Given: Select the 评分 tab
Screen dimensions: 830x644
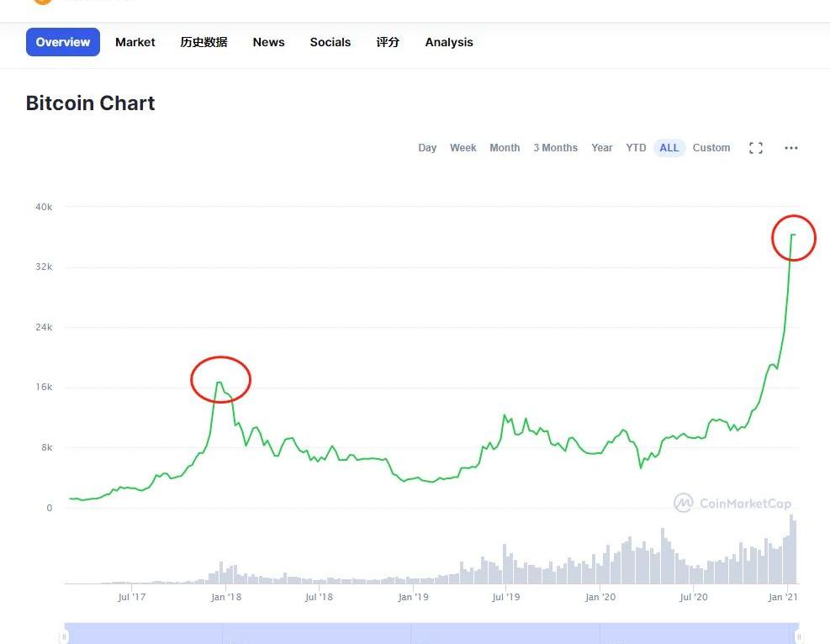Looking at the screenshot, I should click(388, 42).
